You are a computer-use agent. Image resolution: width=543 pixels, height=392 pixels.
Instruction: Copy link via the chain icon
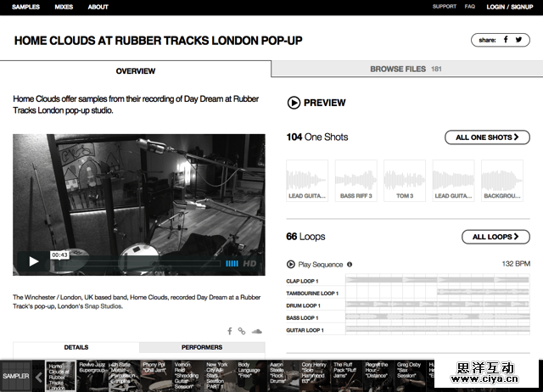(x=241, y=331)
